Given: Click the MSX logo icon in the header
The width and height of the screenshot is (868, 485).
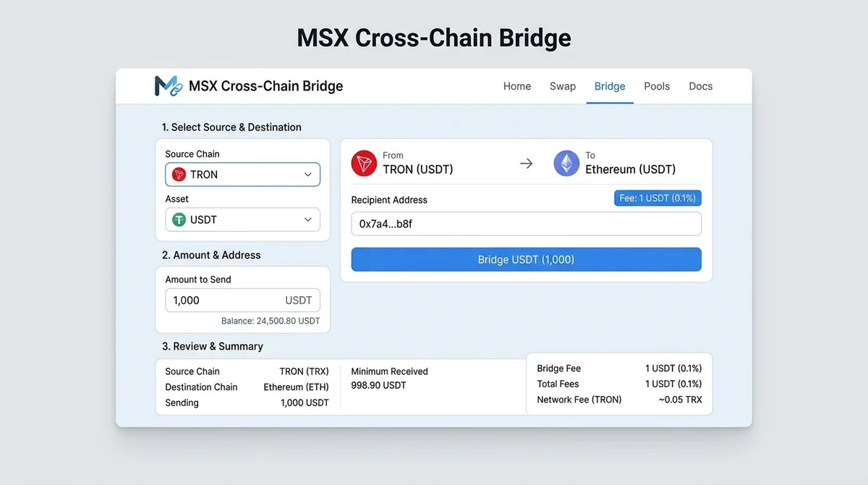Looking at the screenshot, I should [x=169, y=86].
